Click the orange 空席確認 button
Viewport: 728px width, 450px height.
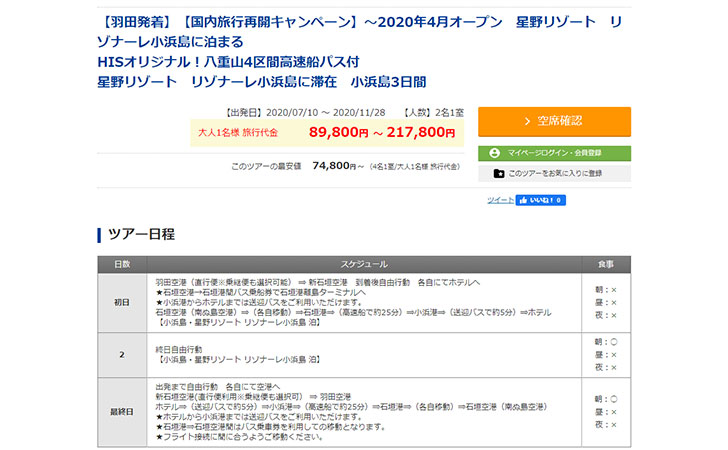point(554,122)
